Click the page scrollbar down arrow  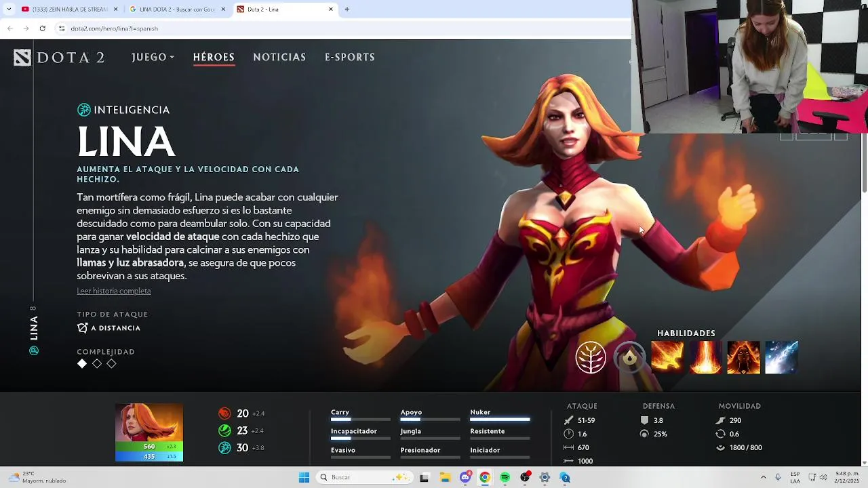point(863,462)
